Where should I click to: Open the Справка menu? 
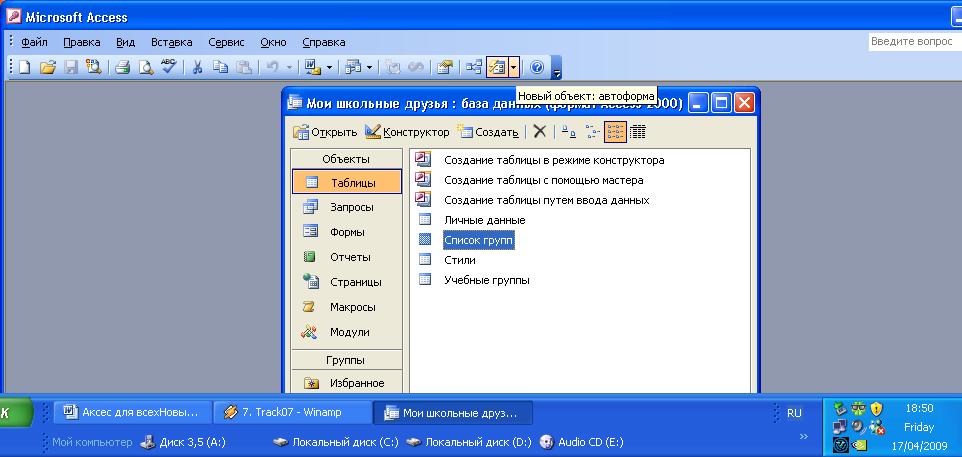pyautogui.click(x=324, y=42)
